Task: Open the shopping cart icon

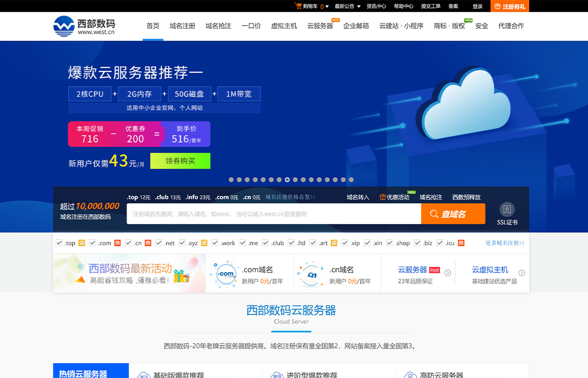Action: (298, 6)
